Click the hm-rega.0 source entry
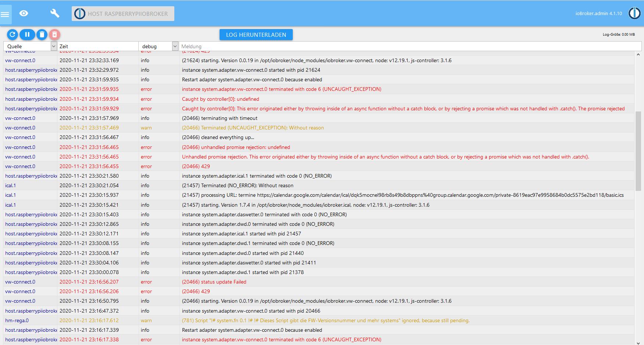 point(17,320)
